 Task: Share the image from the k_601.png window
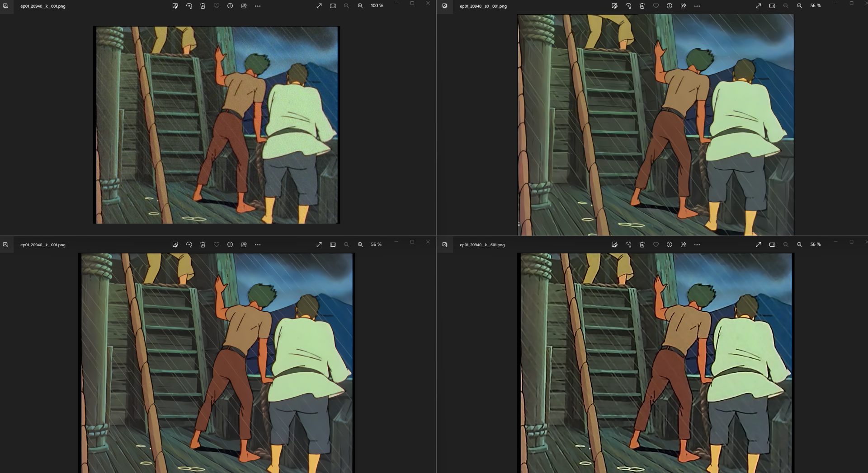683,244
